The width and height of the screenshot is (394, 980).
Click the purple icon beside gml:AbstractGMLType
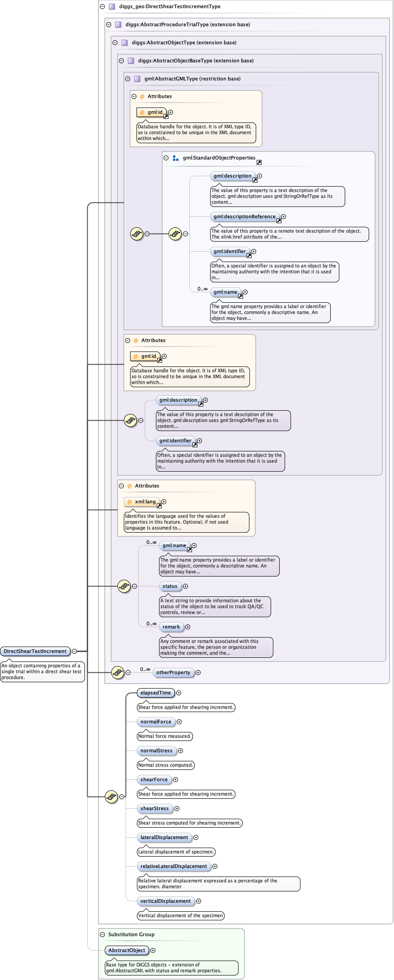tap(137, 79)
